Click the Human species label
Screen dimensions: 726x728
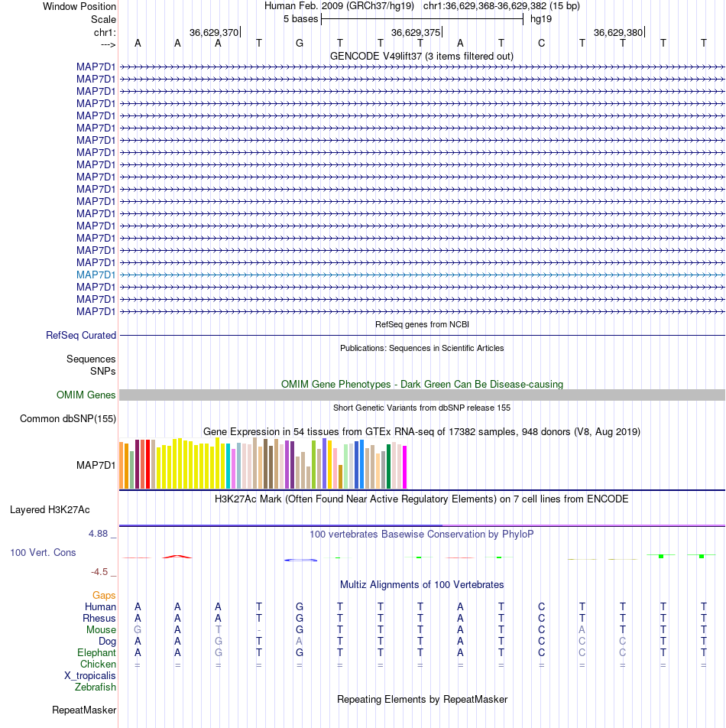(100, 607)
